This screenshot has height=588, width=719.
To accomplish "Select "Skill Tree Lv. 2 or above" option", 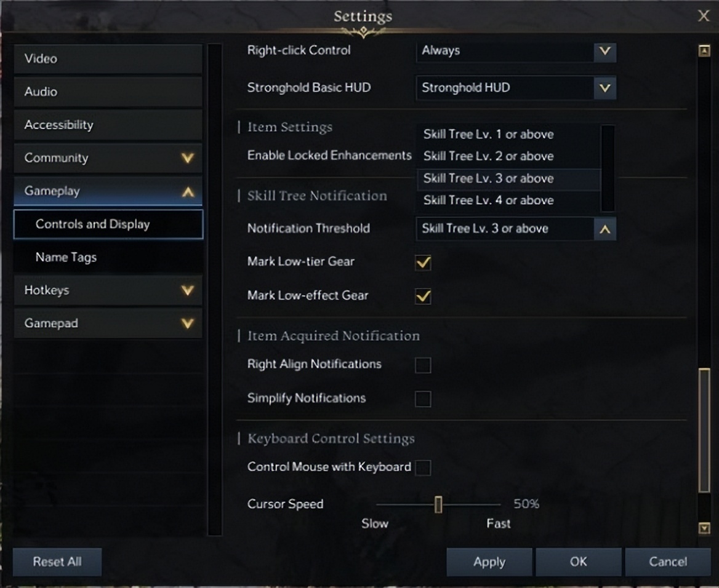I will click(488, 156).
